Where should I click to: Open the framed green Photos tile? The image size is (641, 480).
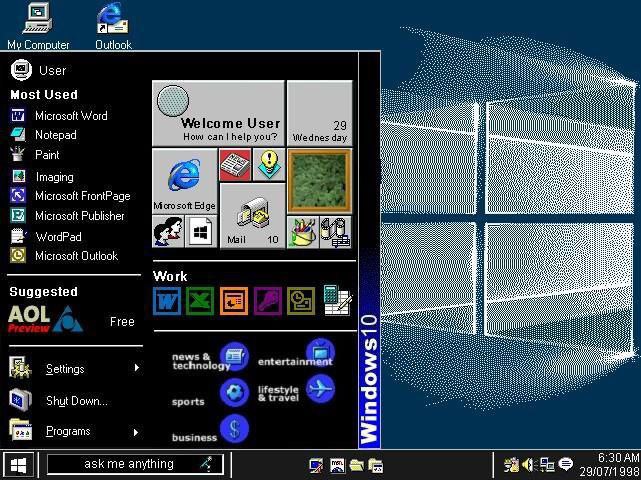point(320,181)
